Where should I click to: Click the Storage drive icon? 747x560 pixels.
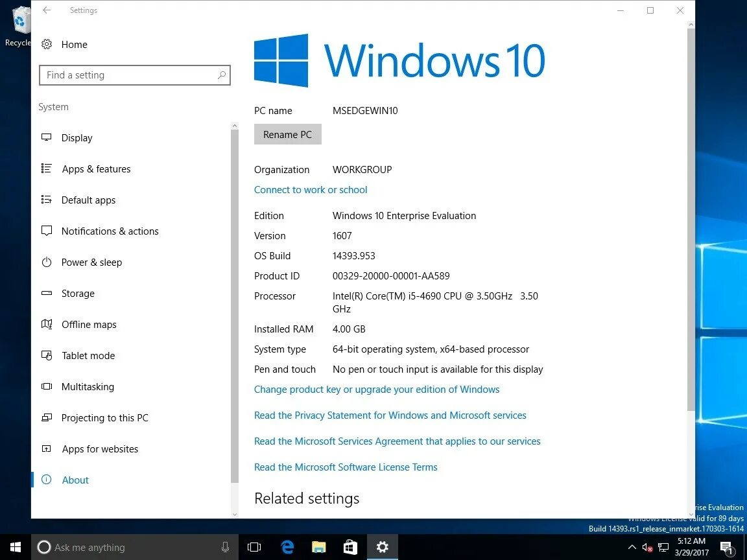click(x=46, y=294)
